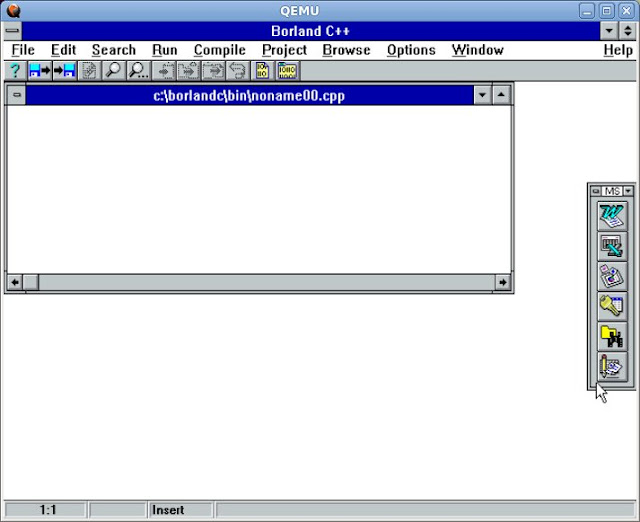Click the grayed Undo curved-arrow toolbar icon
640x522 pixels.
click(237, 71)
